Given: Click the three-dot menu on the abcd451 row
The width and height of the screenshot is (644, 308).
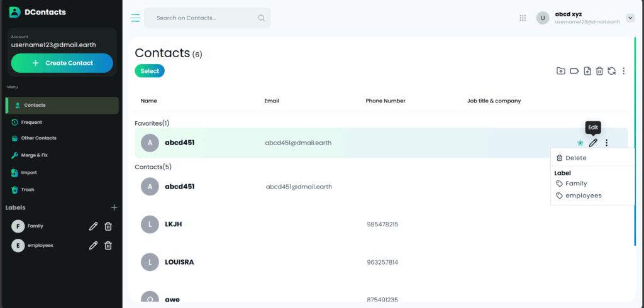Looking at the screenshot, I should click(x=606, y=143).
